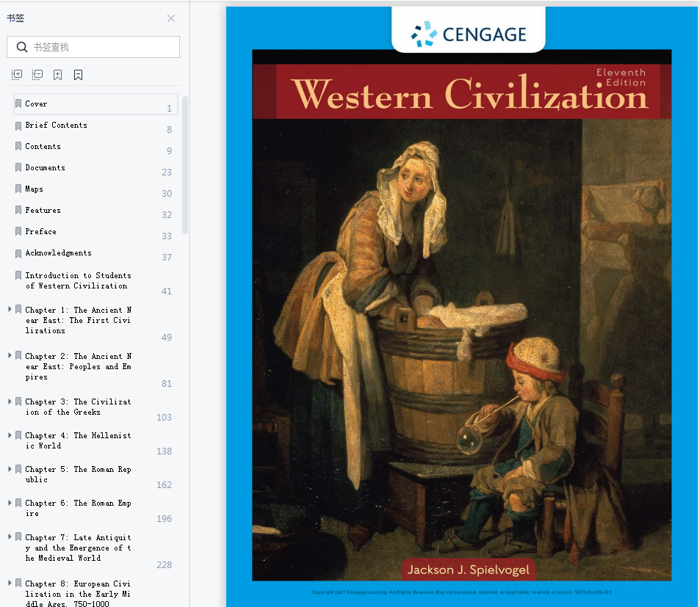Click the bookmark icon beside Chapter 1

click(18, 310)
